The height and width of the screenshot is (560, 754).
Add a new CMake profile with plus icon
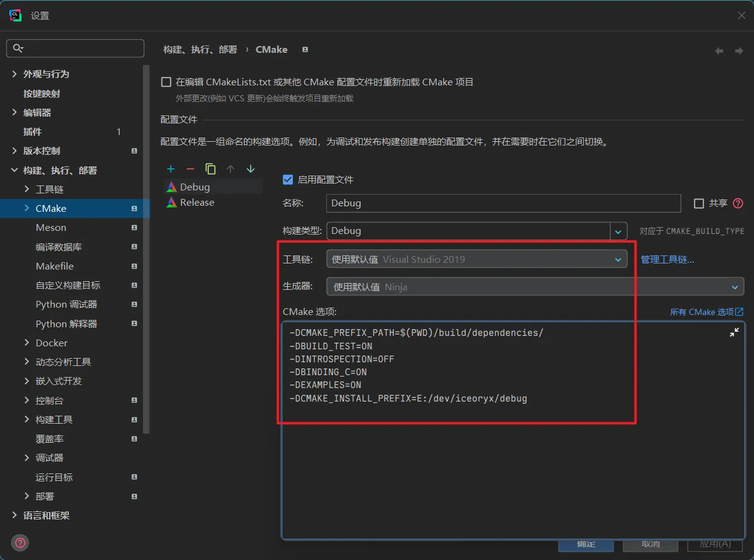(171, 169)
